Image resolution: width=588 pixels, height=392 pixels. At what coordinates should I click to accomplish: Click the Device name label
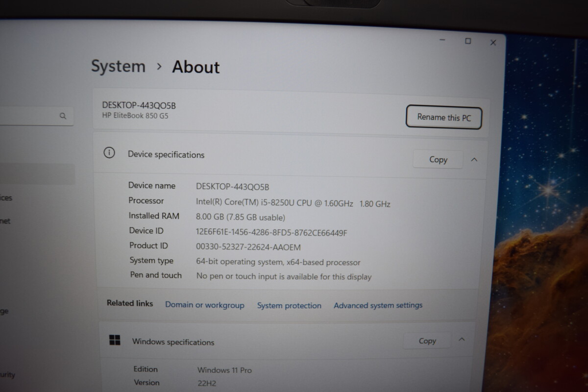click(x=151, y=185)
